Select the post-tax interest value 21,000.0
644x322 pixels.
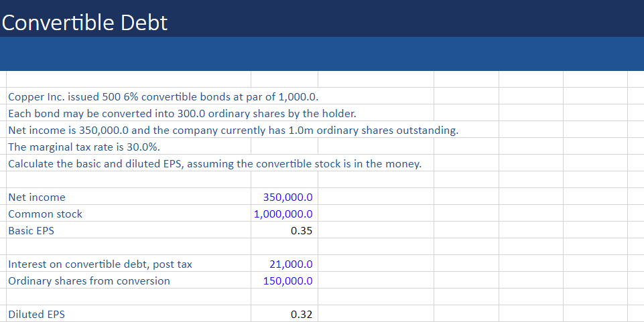point(291,264)
